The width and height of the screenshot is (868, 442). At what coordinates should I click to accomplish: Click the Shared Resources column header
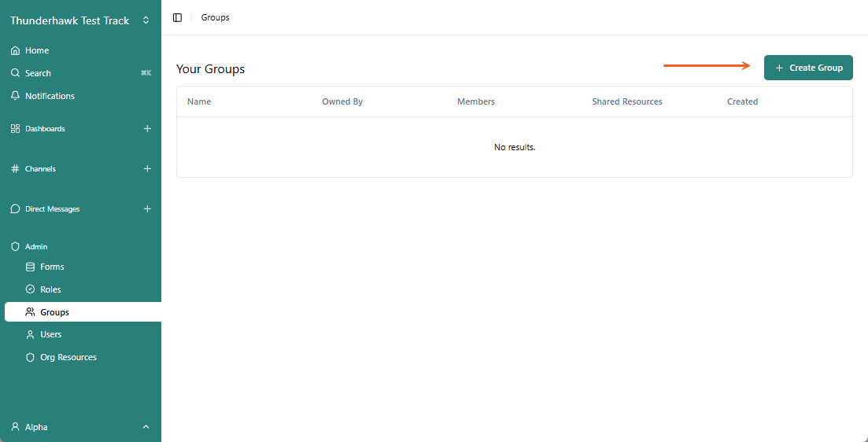click(x=627, y=101)
